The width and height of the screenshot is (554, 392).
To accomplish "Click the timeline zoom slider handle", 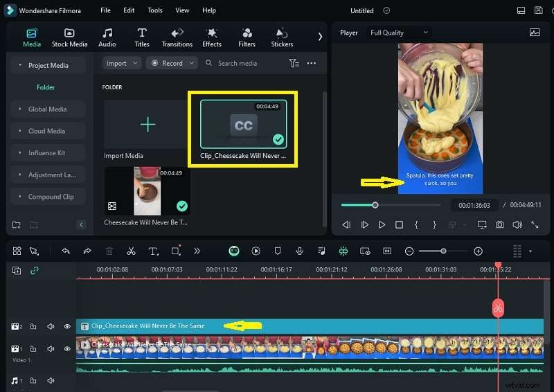I will click(x=443, y=251).
